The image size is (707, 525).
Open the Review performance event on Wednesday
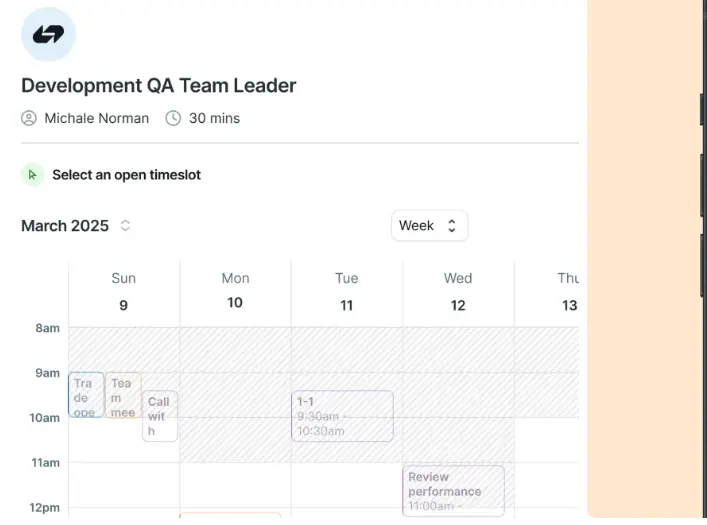[x=453, y=491]
